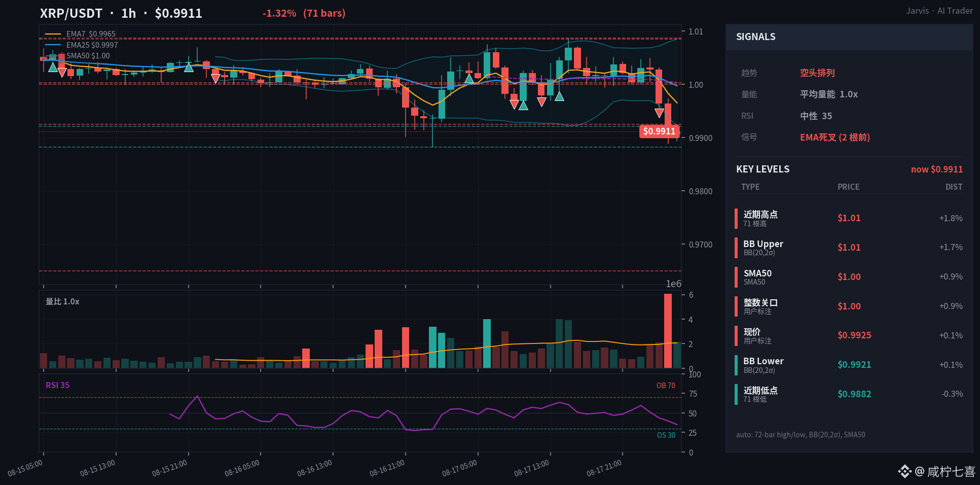Click the OS 30 oversold label
The width and height of the screenshot is (980, 485).
(x=666, y=435)
